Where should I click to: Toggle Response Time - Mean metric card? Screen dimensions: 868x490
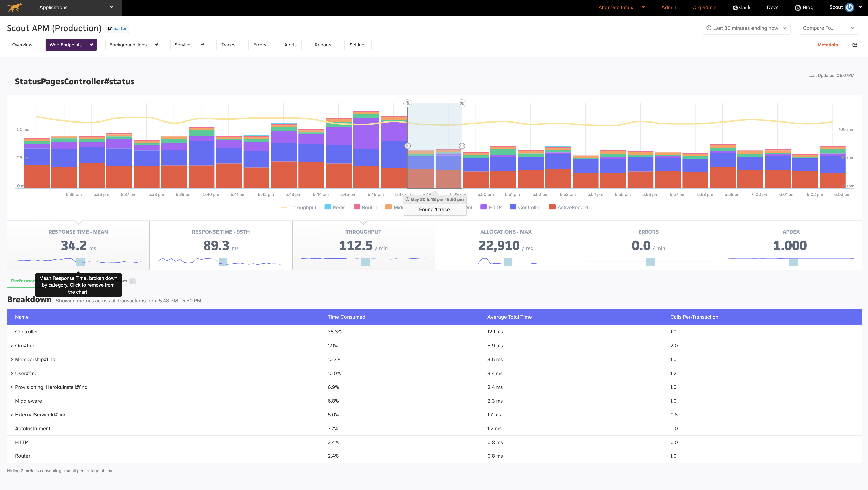(78, 246)
